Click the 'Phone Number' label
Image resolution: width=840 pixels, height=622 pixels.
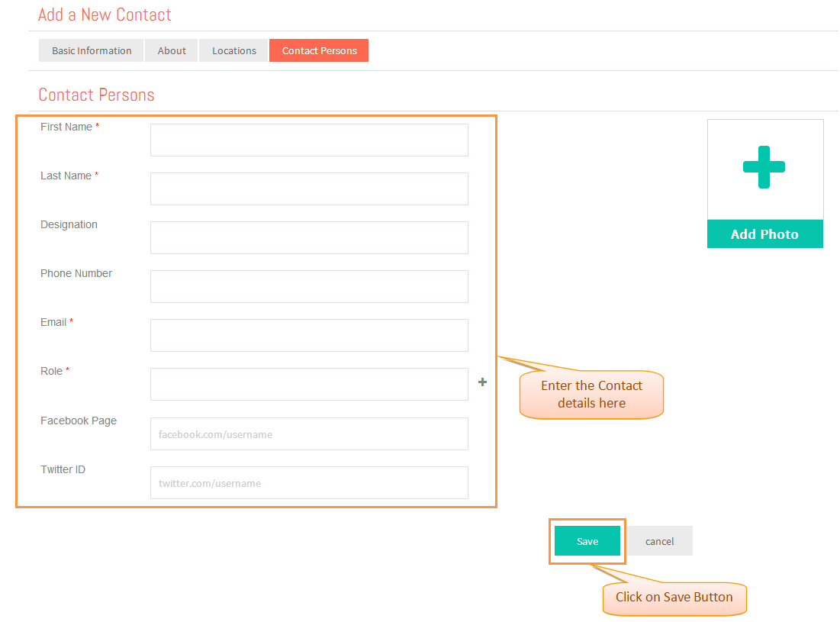pos(76,273)
